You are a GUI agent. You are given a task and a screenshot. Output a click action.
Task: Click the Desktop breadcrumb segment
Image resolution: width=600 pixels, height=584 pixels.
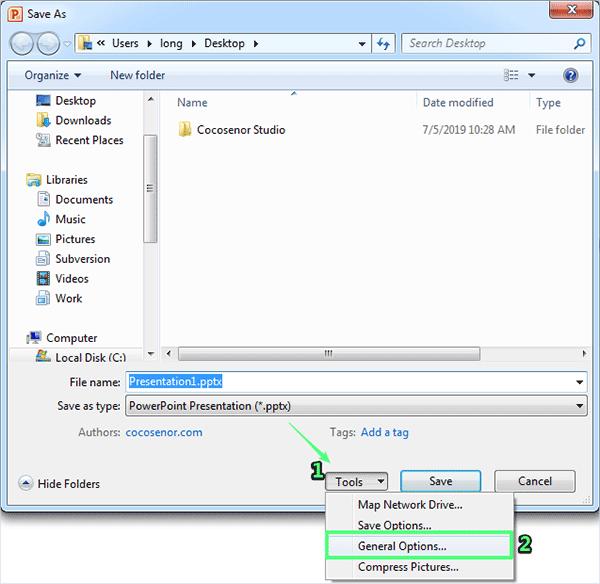point(224,43)
